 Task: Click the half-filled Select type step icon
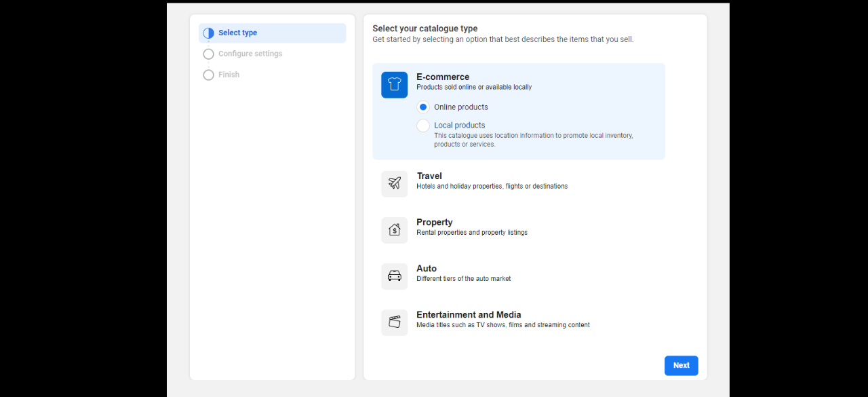(208, 33)
